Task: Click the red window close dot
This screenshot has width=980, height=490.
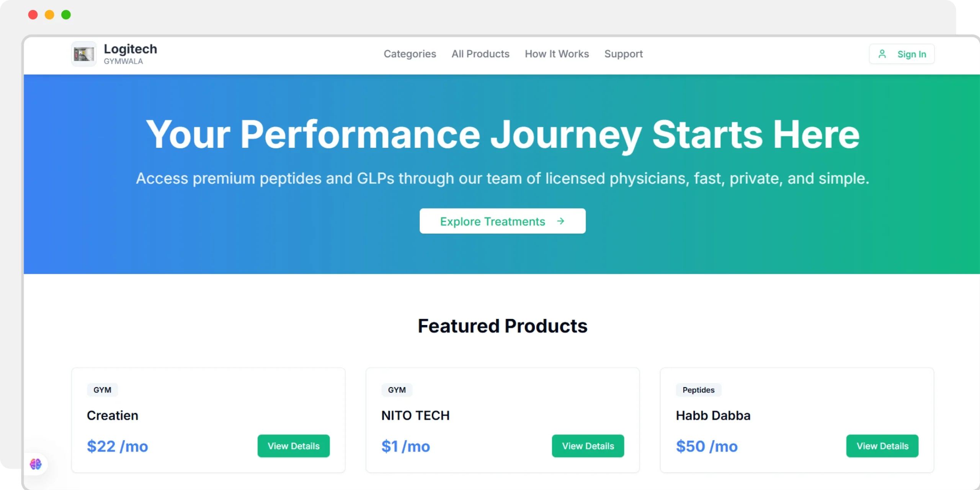Action: 33,15
